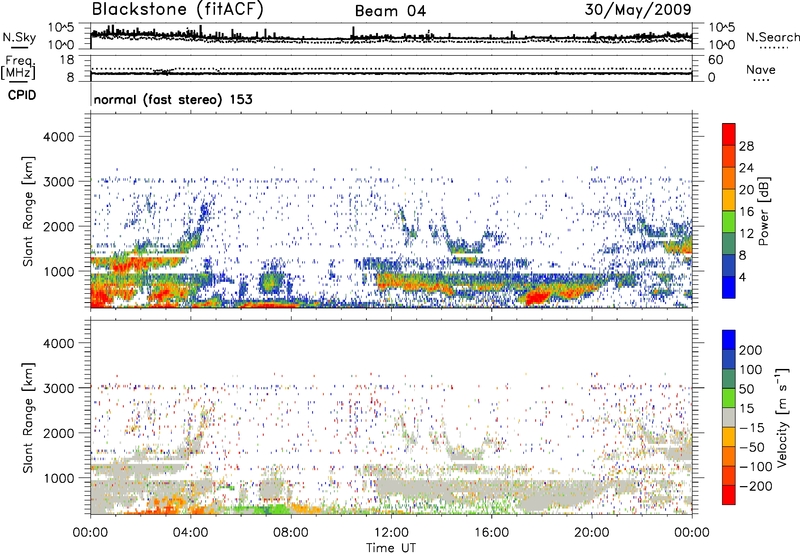Click the 20:00 time tick label
Image resolution: width=800 pixels, height=554 pixels.
pos(591,533)
